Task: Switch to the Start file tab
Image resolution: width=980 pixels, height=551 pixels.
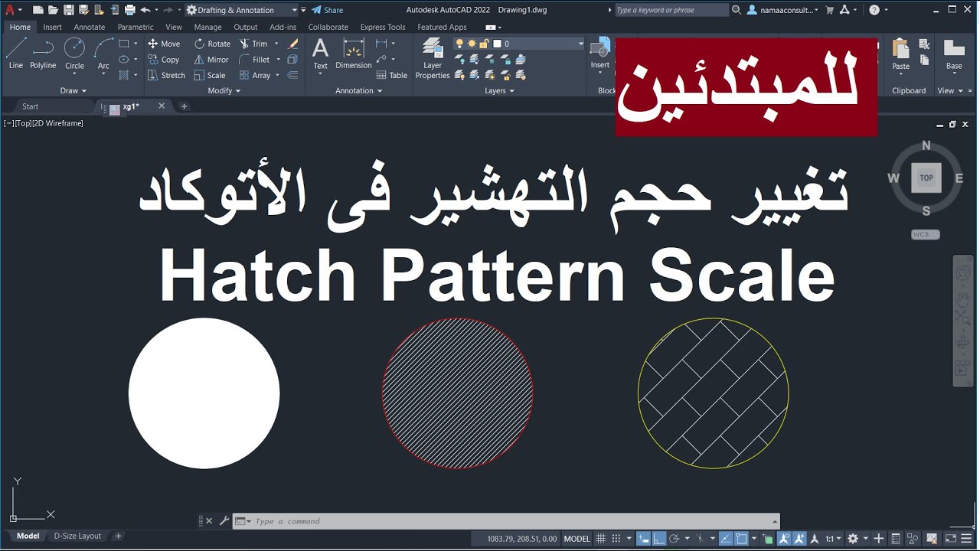Action: [x=31, y=106]
